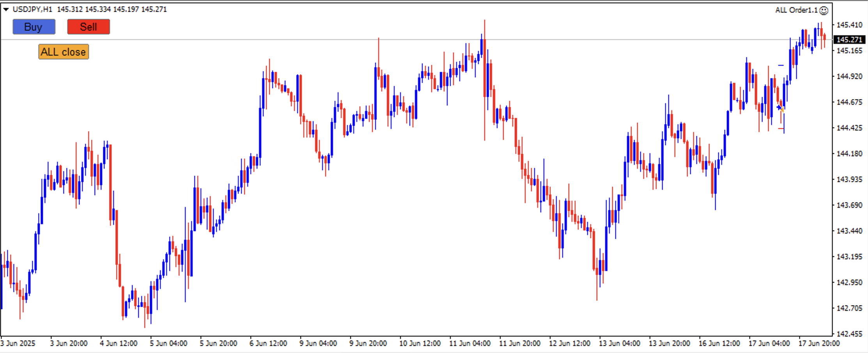The height and width of the screenshot is (353, 868).
Task: Click the USDJPY,H1 symbol title text
Action: (x=32, y=9)
